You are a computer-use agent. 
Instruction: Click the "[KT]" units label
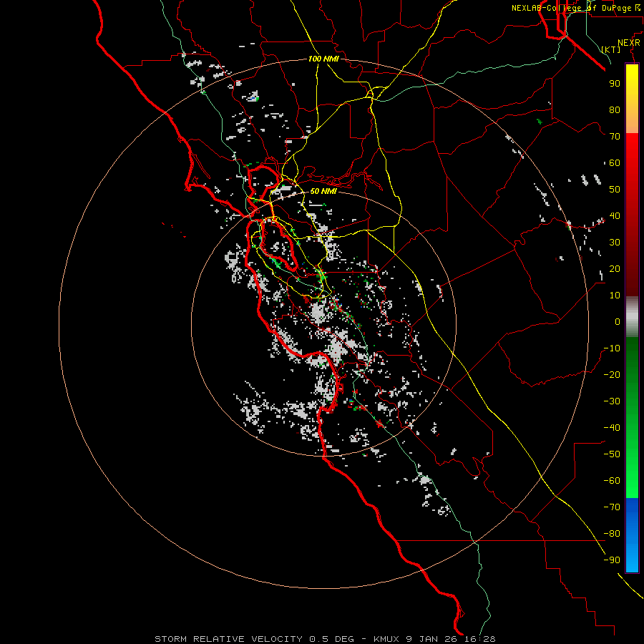611,49
